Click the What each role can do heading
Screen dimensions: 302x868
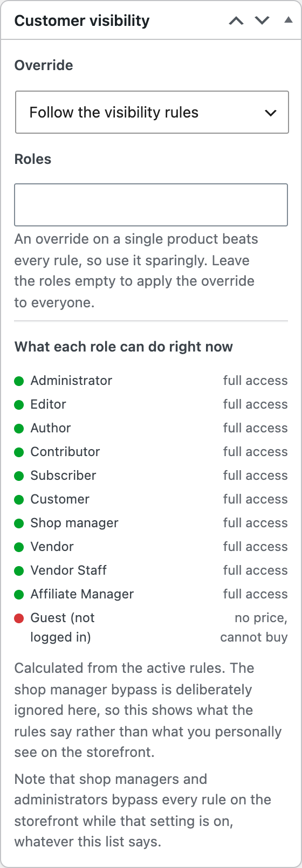tap(123, 347)
